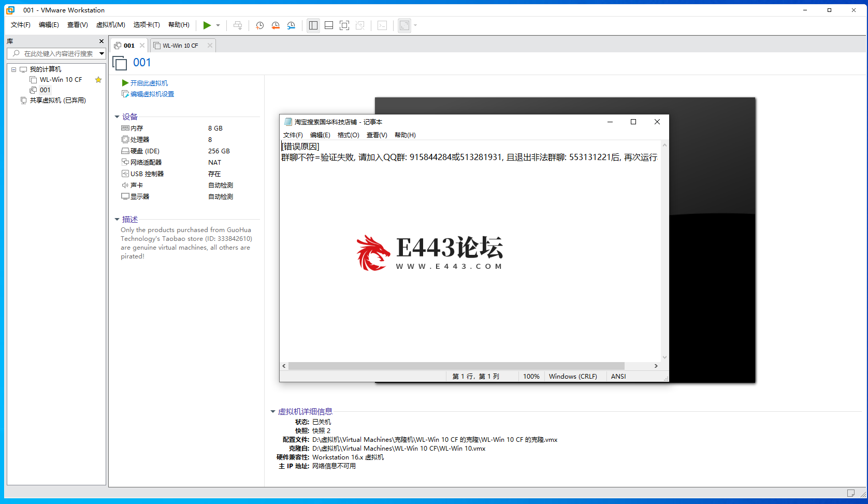Click 100% zoom in Notepad status bar
The height and width of the screenshot is (504, 868).
pos(531,377)
